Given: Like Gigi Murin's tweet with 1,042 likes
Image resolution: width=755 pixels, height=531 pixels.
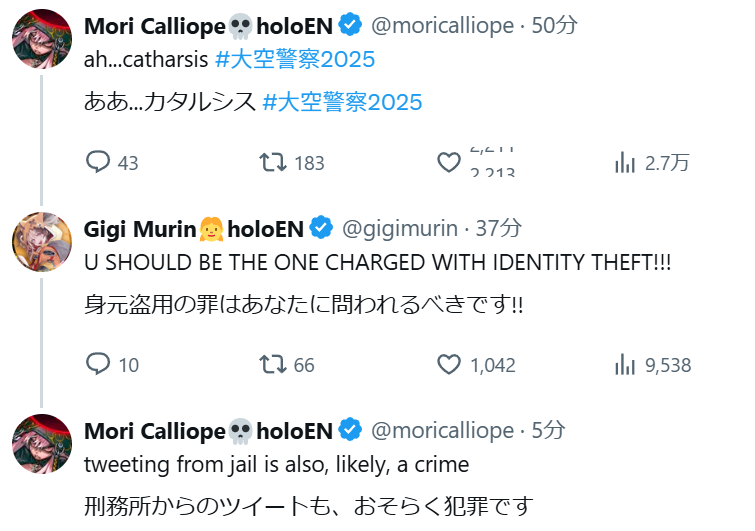Looking at the screenshot, I should point(449,364).
